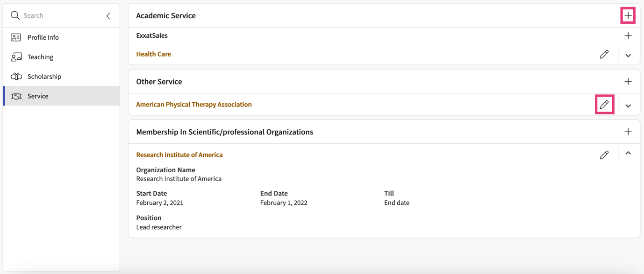Click the plus icon beside ExxatSales
Viewport: 644px width, 274px height.
pos(628,36)
